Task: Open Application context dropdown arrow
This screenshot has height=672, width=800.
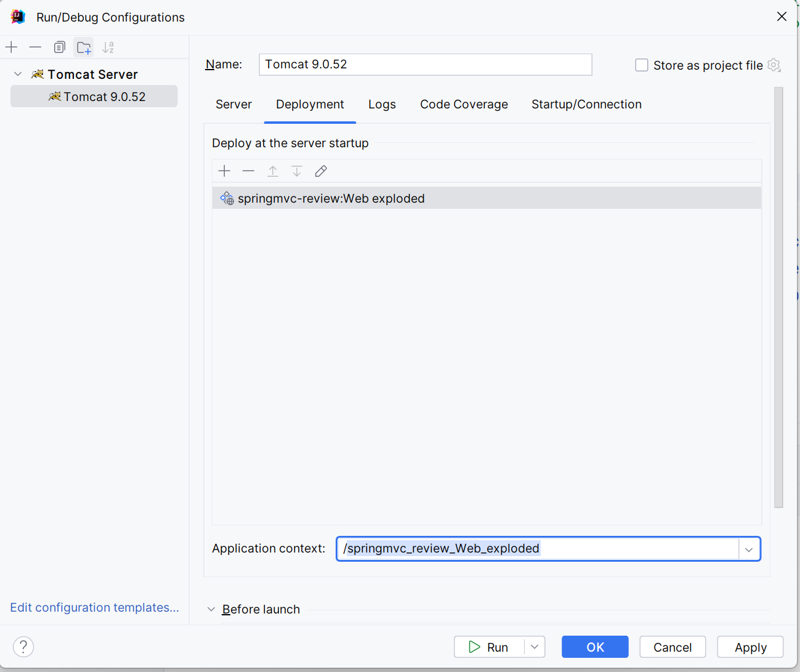Action: 749,549
